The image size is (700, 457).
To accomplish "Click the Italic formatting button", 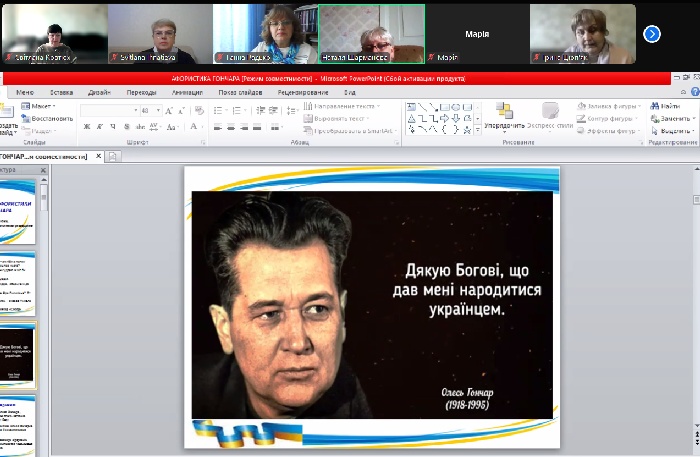I will coord(100,127).
